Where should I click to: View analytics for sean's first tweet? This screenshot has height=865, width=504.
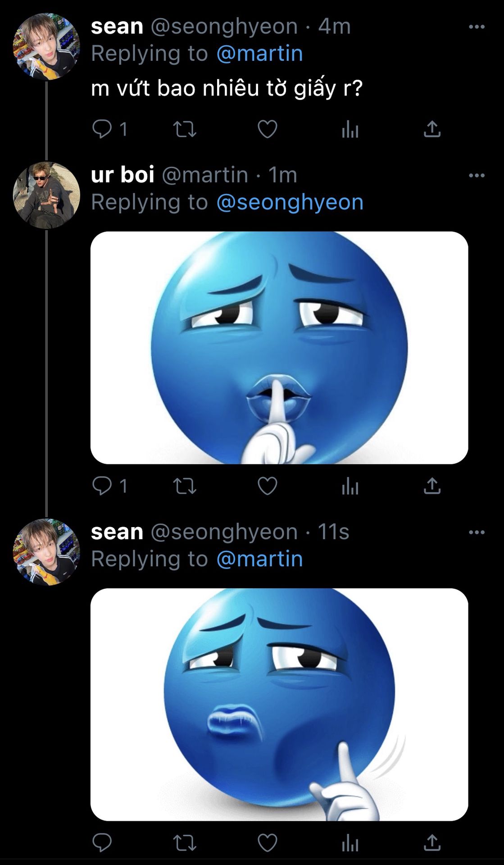[350, 130]
